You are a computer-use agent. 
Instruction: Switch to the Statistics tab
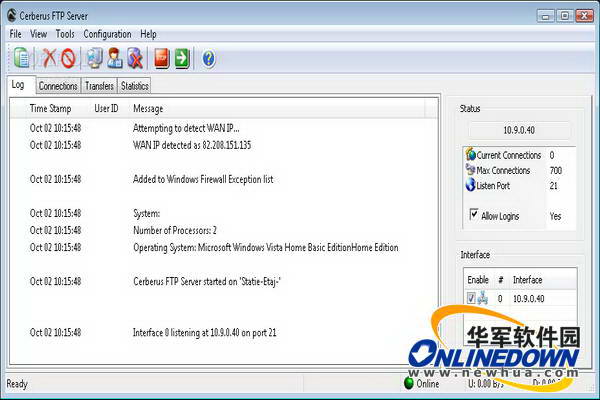[x=134, y=86]
